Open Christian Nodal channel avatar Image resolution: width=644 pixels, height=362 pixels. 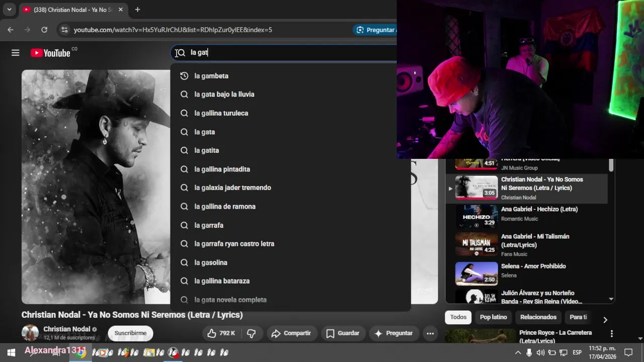pyautogui.click(x=30, y=333)
